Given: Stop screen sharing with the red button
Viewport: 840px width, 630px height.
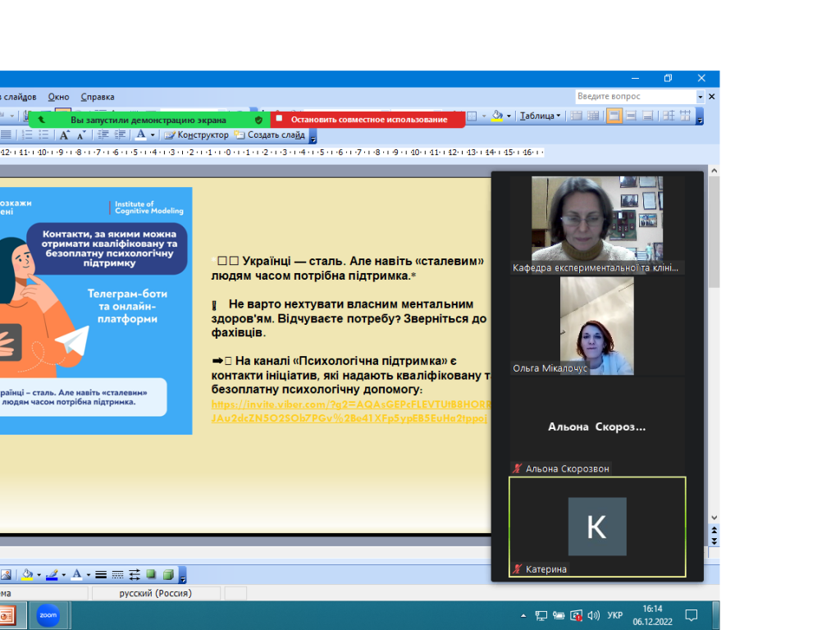Looking at the screenshot, I should point(368,120).
